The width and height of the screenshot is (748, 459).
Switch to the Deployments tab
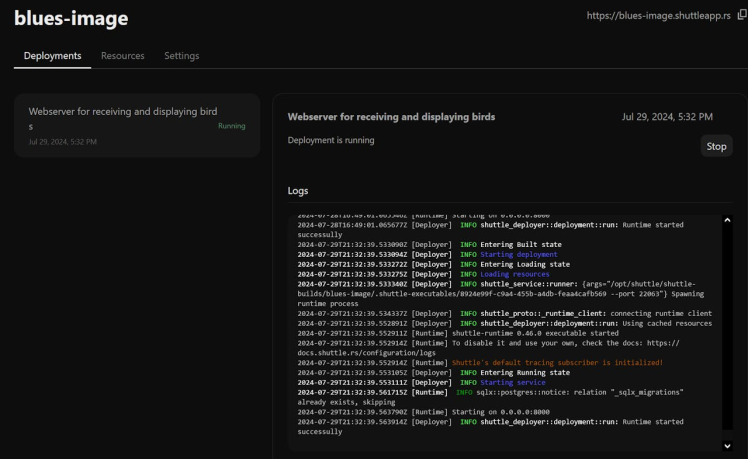click(x=52, y=56)
